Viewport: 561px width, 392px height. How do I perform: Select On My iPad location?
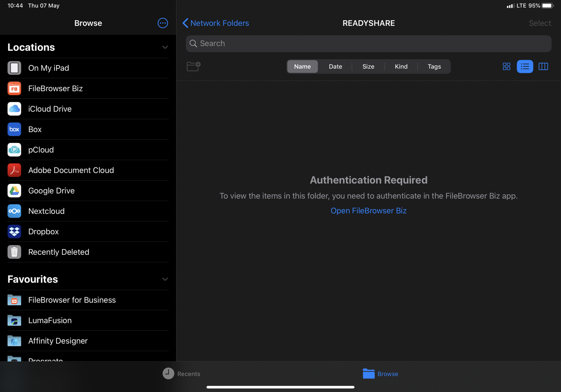coord(88,68)
